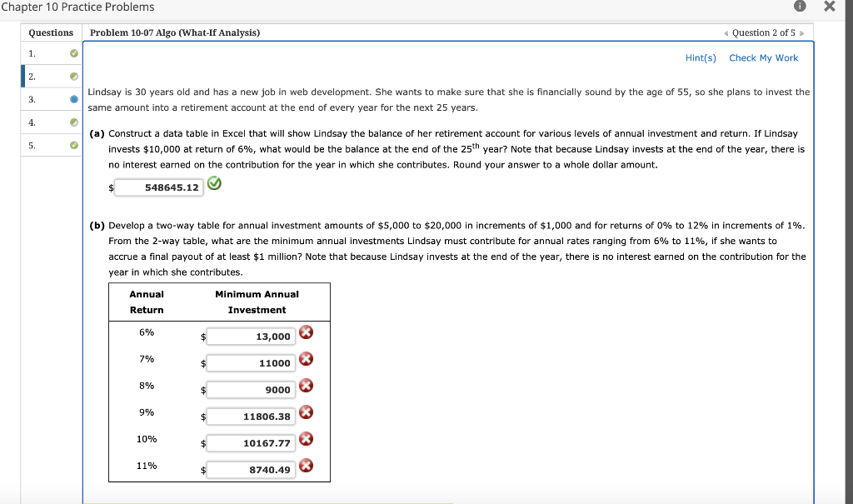This screenshot has width=853, height=504.
Task: Click Check My Work
Action: click(x=763, y=57)
